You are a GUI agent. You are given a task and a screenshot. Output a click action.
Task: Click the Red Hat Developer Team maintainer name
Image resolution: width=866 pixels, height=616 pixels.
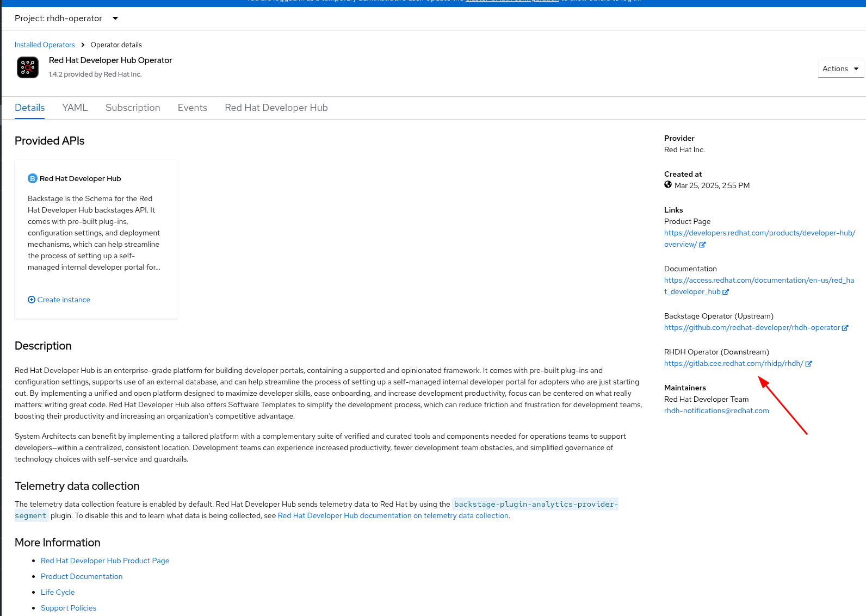[x=706, y=400]
